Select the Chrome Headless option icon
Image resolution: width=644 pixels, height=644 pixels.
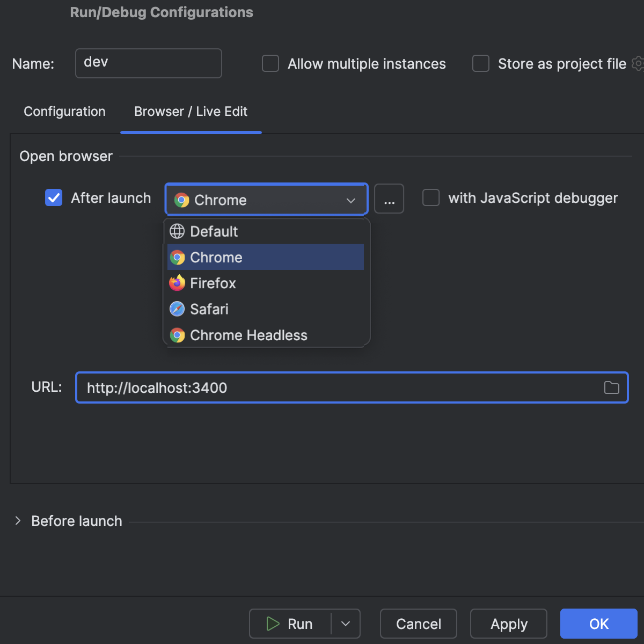point(177,335)
